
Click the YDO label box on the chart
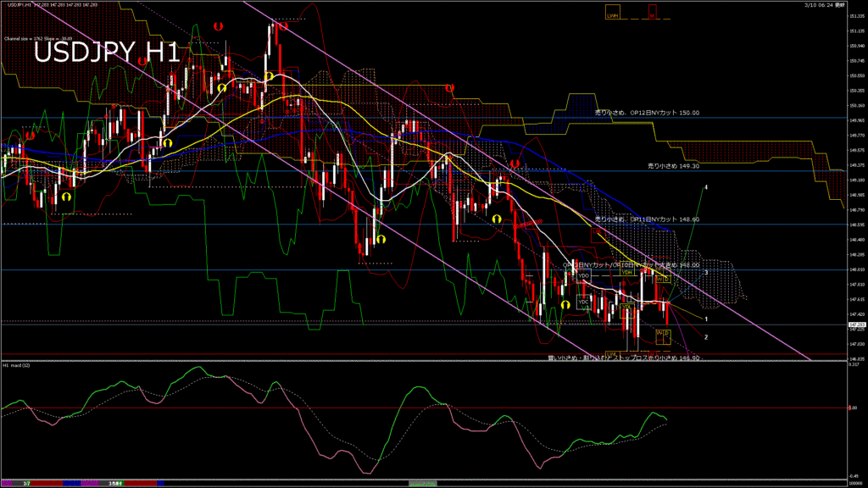tap(583, 276)
